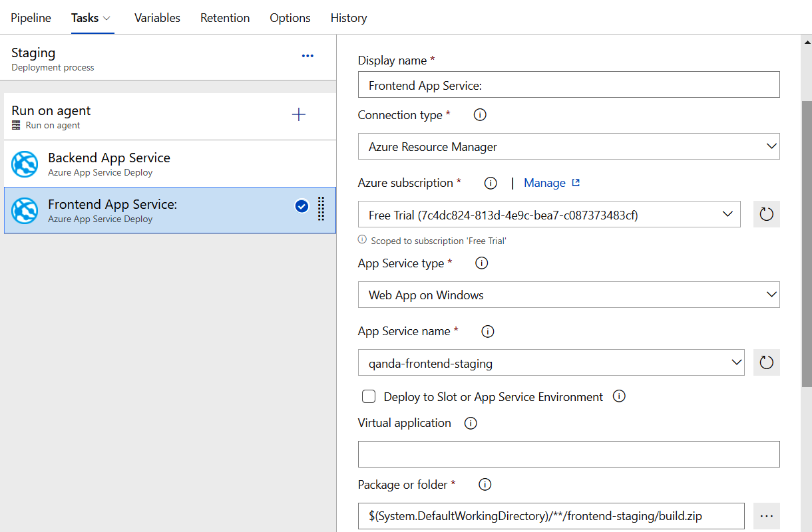
Task: Click the Virtual application text field
Action: pyautogui.click(x=568, y=454)
